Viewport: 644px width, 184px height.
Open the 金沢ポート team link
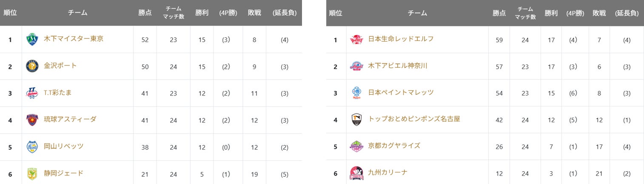[x=60, y=65]
